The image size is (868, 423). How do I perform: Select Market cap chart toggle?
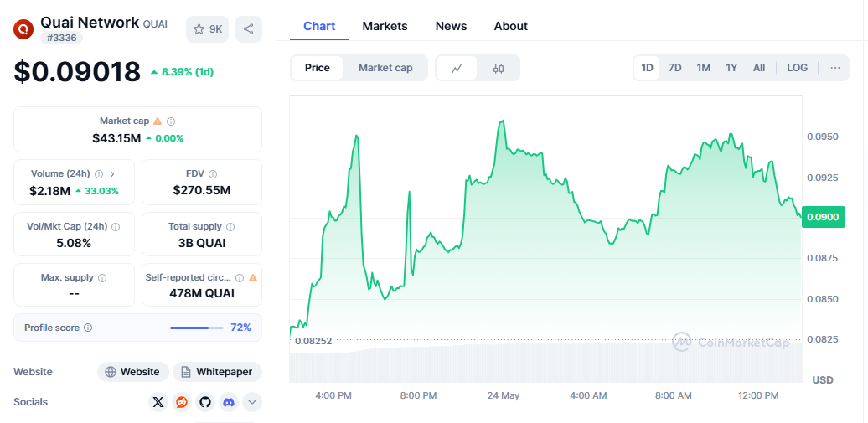pos(385,68)
